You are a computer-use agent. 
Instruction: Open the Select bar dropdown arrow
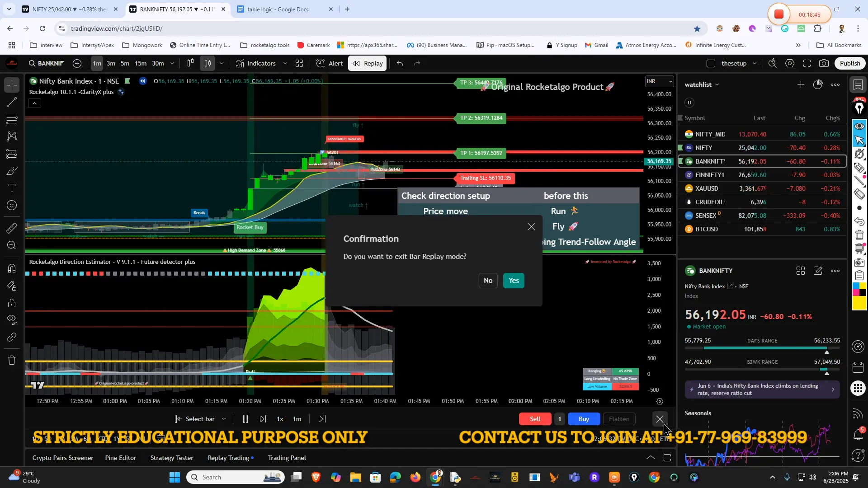(224, 419)
